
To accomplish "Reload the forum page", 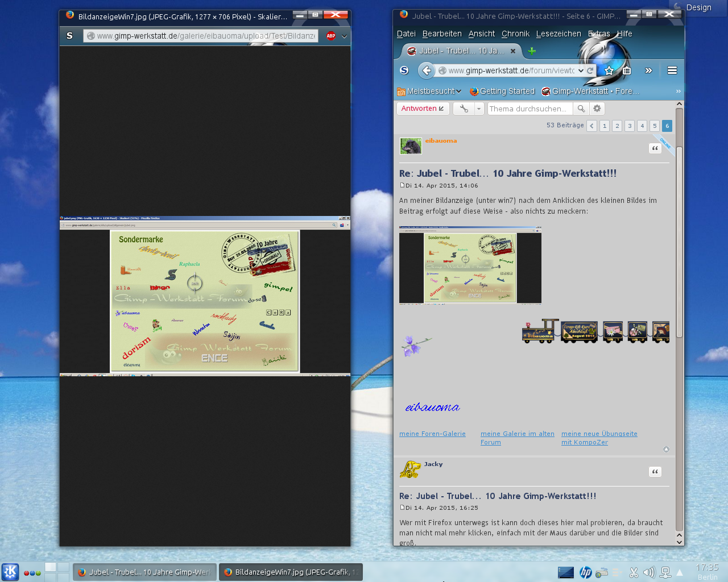I will (x=590, y=70).
